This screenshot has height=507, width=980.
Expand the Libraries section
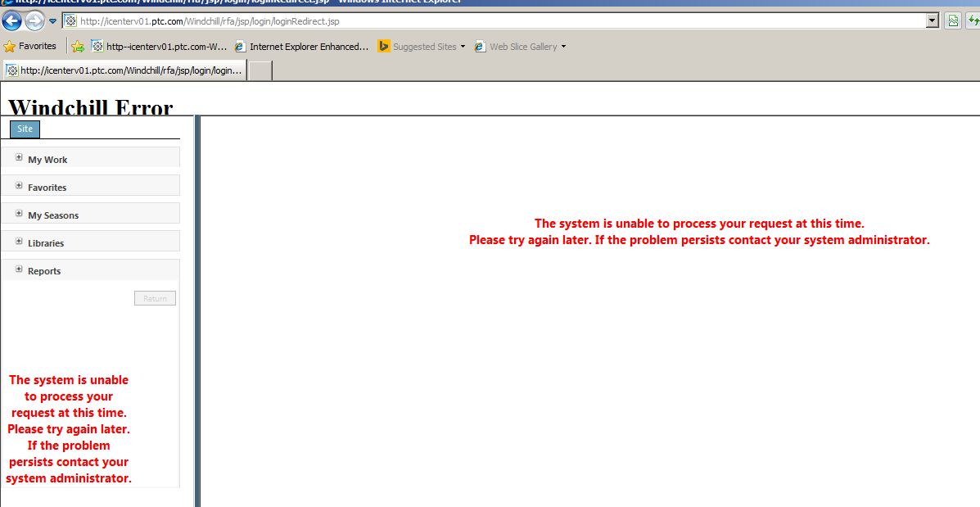(x=19, y=242)
